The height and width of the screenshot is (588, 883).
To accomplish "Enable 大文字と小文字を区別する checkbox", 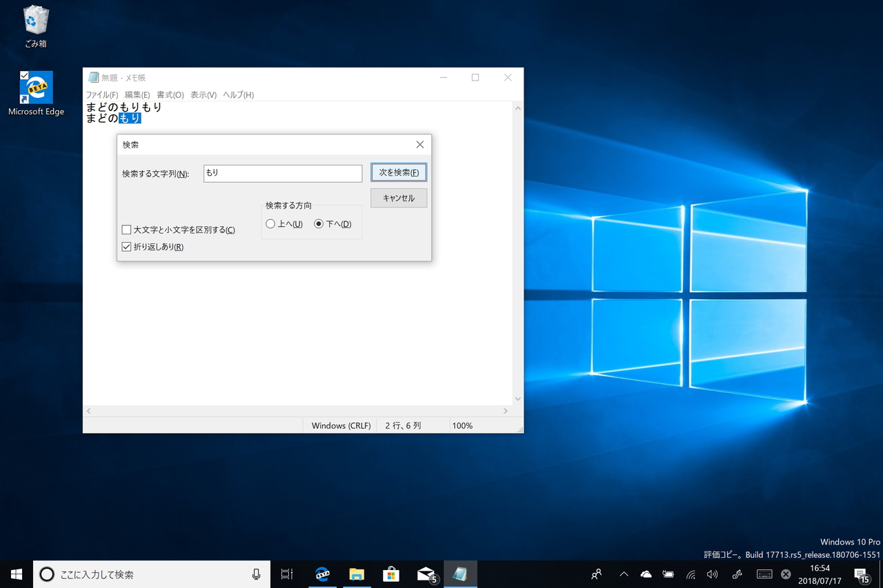I will point(126,230).
